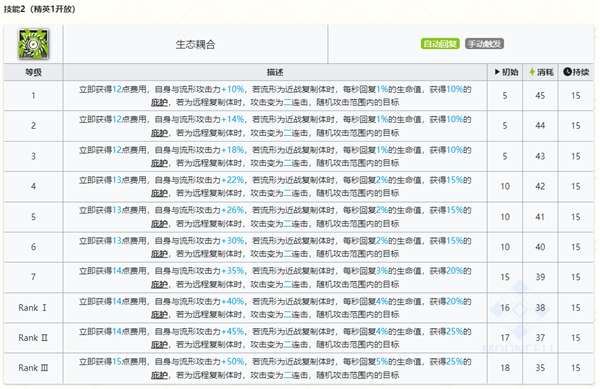Click the level 1 cell
The image size is (600, 389).
tap(33, 96)
